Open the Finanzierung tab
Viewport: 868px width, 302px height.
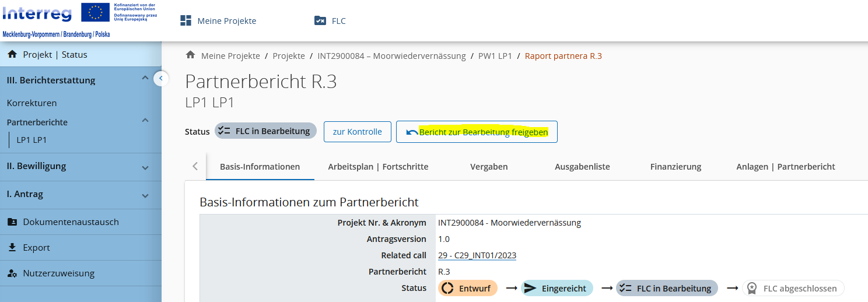(675, 167)
